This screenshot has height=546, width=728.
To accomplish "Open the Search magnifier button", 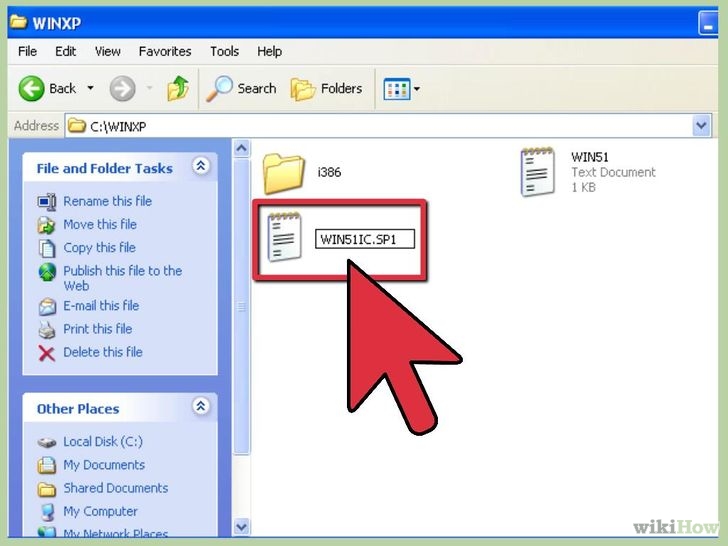I will (241, 88).
